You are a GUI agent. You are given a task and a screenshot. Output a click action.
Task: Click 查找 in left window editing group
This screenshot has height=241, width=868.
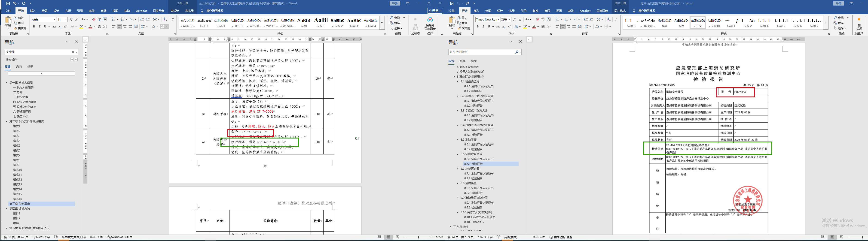pos(395,18)
